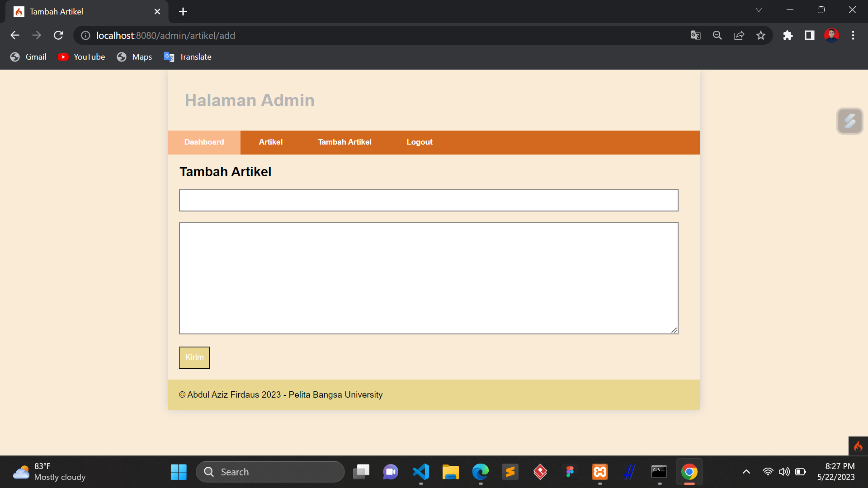Open the Chrome three-dot menu

tap(854, 35)
